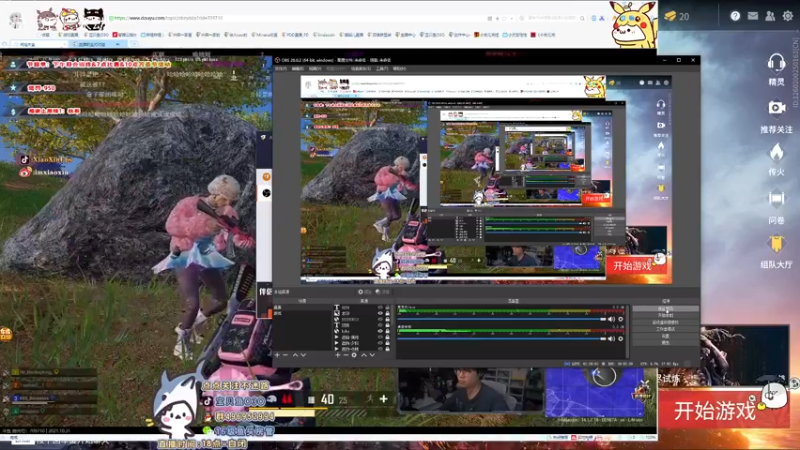Click the 设置 button in OBS controls
Image resolution: width=800 pixels, height=450 pixels.
pyautogui.click(x=665, y=336)
